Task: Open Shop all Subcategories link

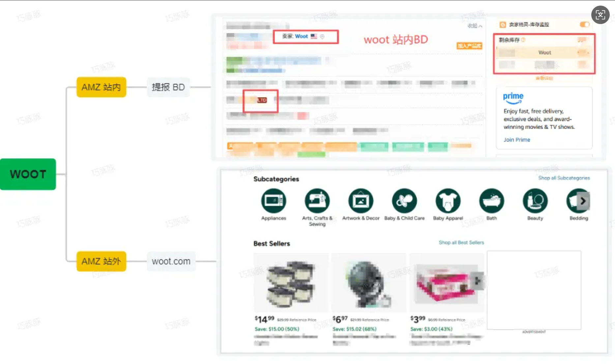Action: (564, 178)
